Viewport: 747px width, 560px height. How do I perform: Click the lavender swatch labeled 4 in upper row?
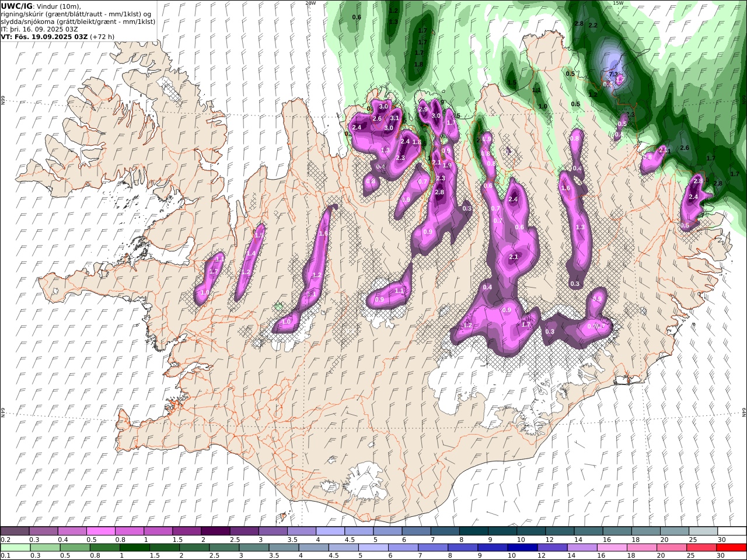click(x=330, y=531)
